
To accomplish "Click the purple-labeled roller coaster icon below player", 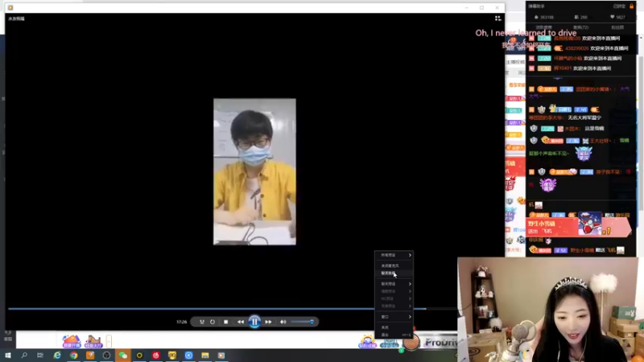I will click(x=93, y=341).
